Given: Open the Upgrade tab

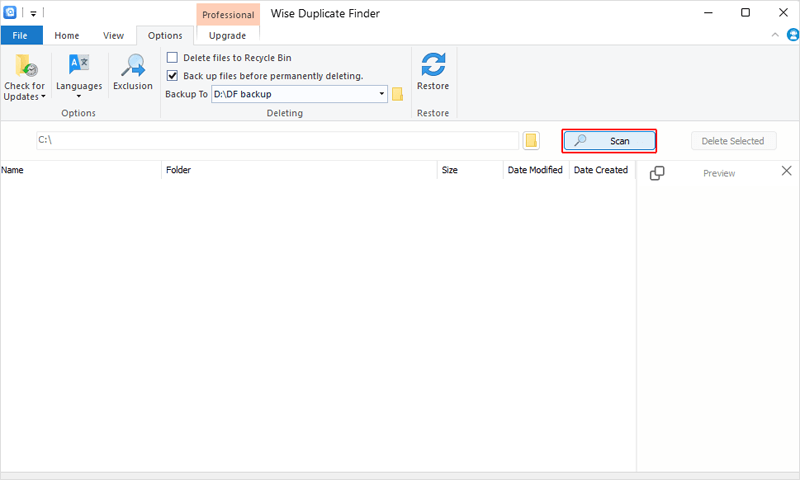Looking at the screenshot, I should point(228,35).
